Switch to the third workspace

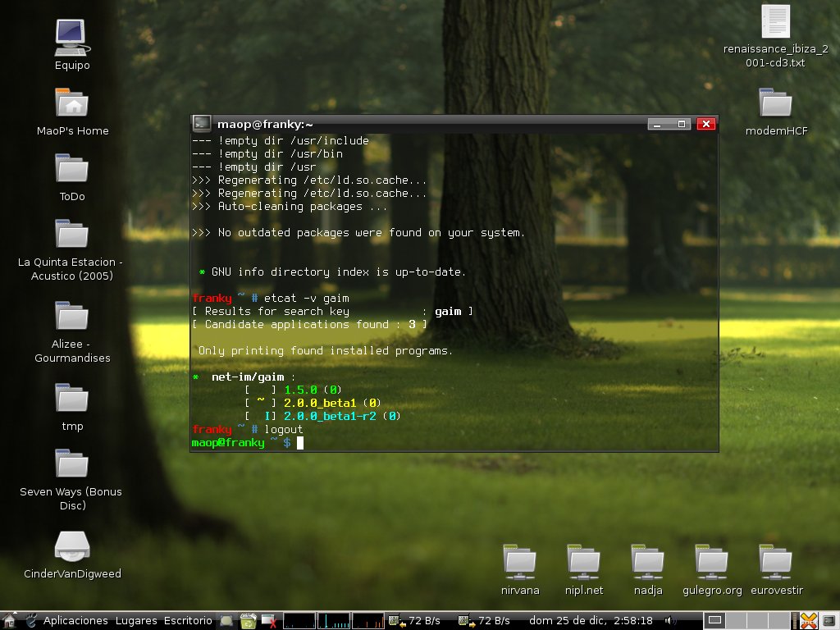[x=759, y=620]
